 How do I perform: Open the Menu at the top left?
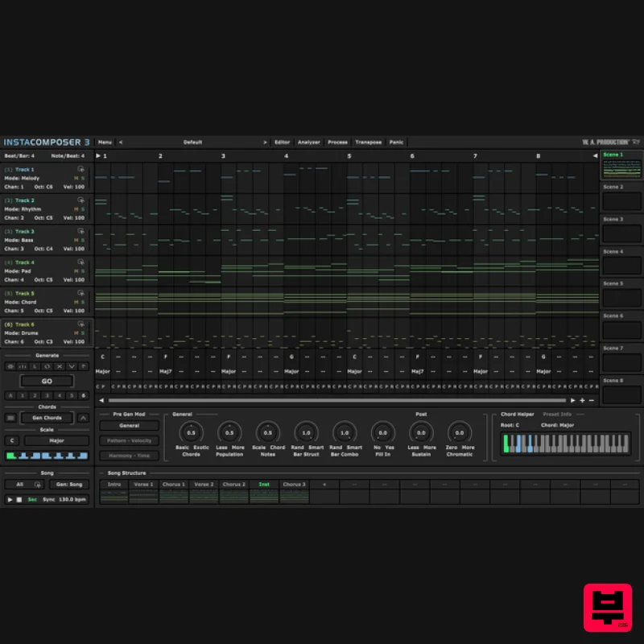click(x=105, y=142)
